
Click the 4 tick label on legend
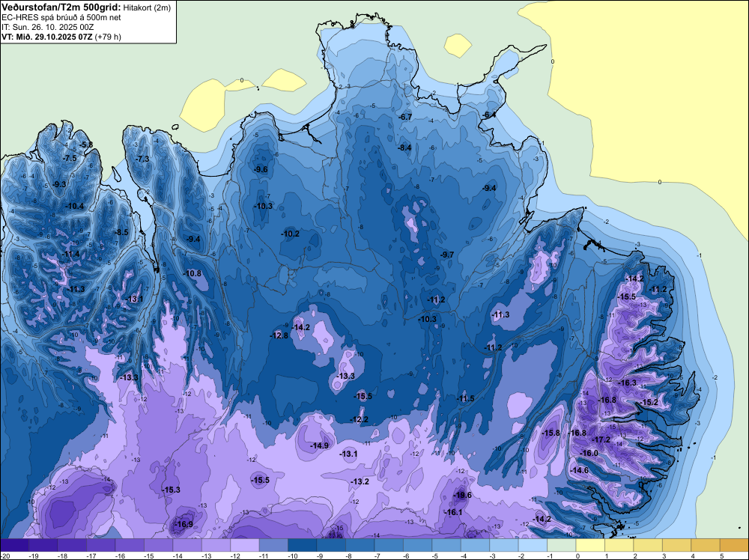(693, 556)
